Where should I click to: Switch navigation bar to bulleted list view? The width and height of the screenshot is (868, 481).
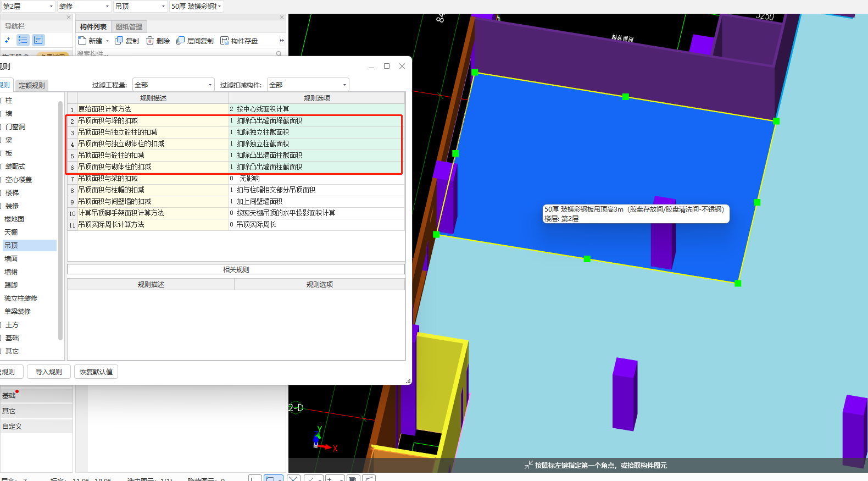(23, 40)
